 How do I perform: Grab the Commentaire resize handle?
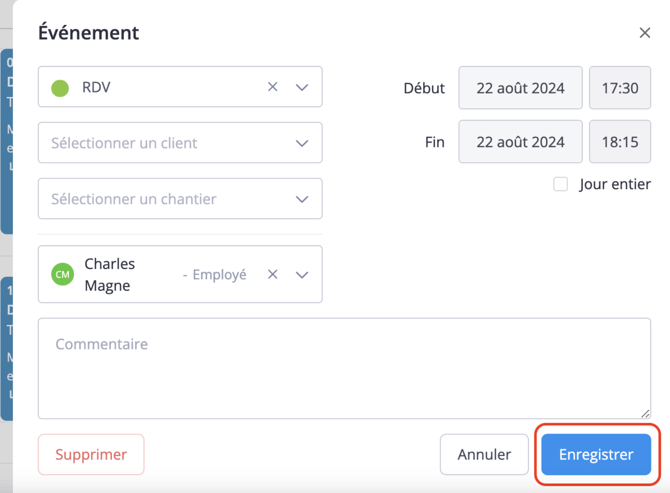click(645, 413)
